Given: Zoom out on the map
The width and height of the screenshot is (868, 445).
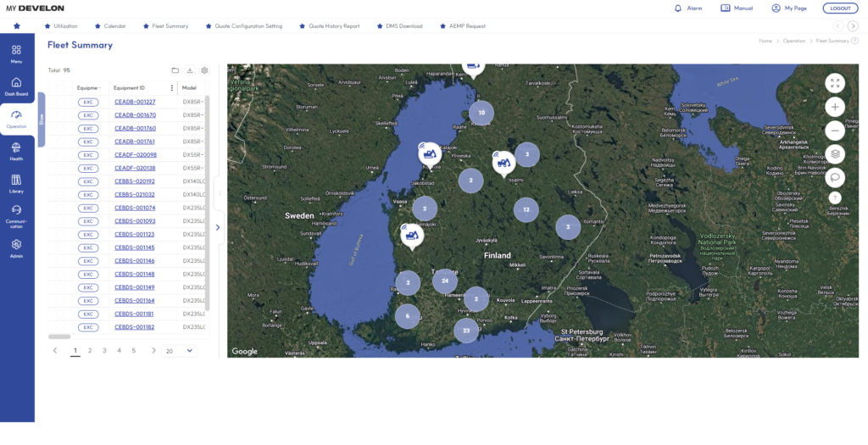Looking at the screenshot, I should (835, 131).
